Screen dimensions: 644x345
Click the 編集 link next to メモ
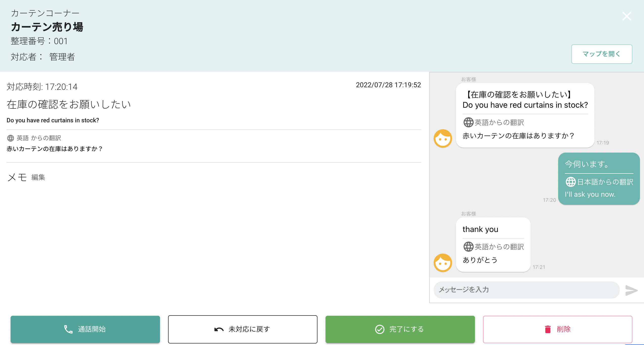pos(38,177)
